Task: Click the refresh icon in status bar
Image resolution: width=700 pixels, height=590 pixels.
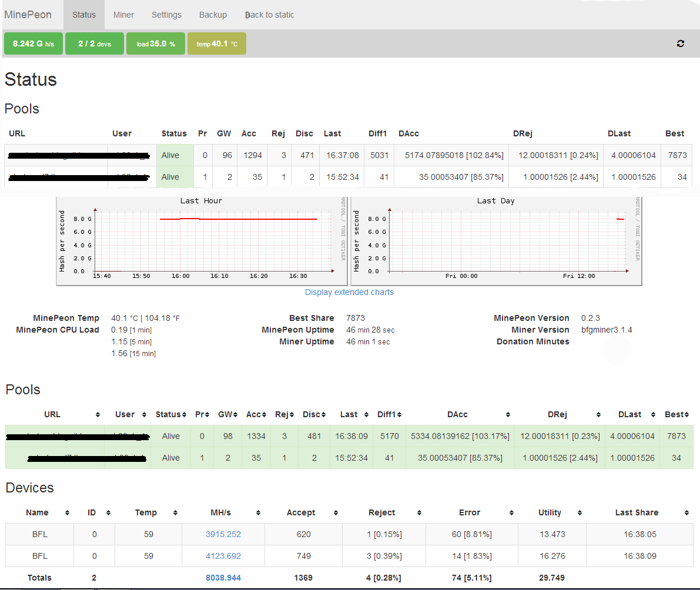Action: (x=681, y=43)
